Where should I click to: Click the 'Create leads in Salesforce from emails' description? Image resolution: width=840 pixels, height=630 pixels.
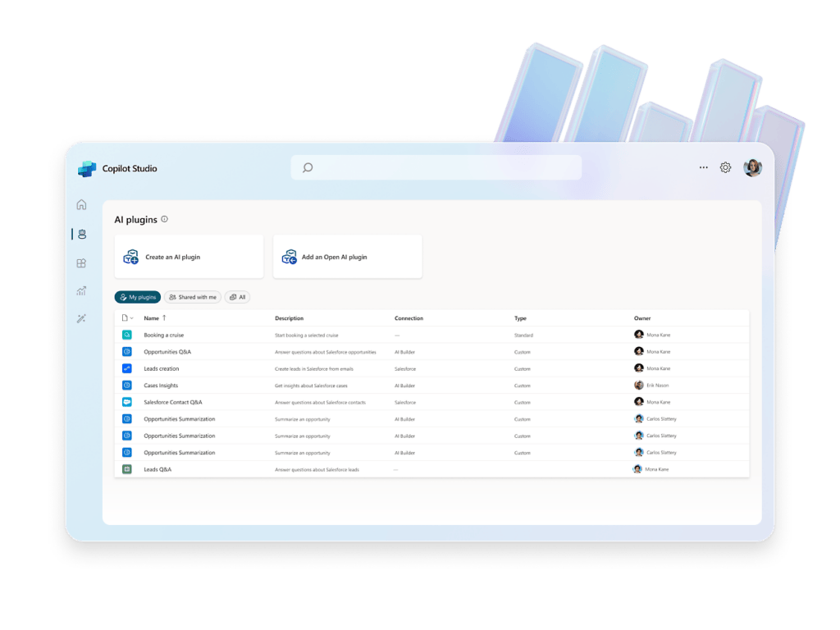click(x=314, y=369)
